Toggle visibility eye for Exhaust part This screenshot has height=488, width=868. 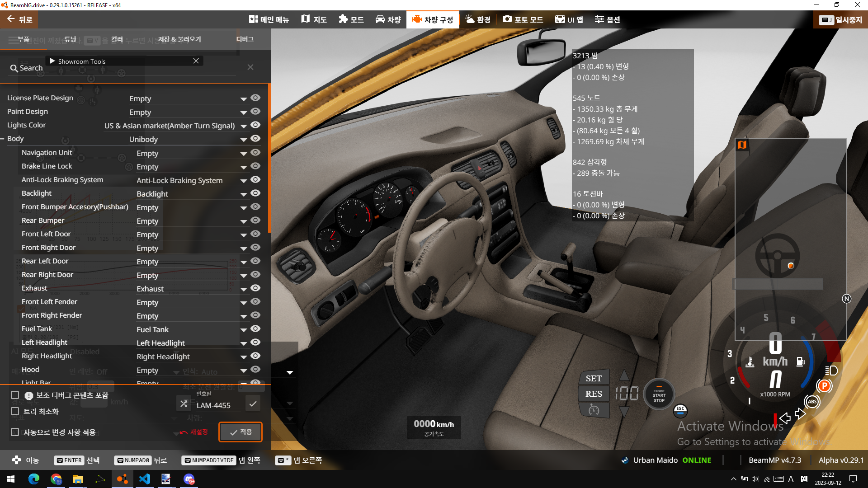point(255,288)
